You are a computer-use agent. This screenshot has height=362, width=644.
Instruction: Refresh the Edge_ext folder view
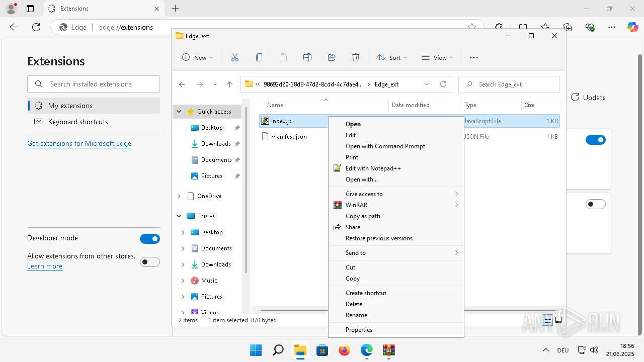click(x=443, y=84)
